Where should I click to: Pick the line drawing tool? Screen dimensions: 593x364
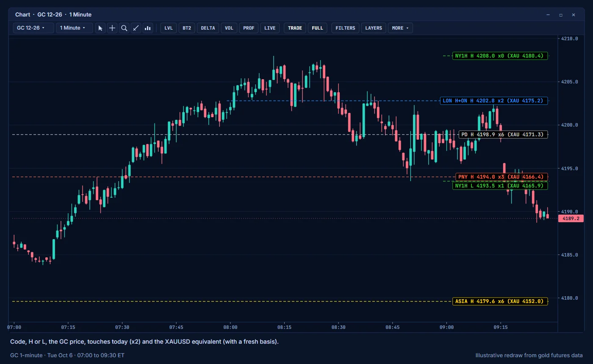pos(136,28)
